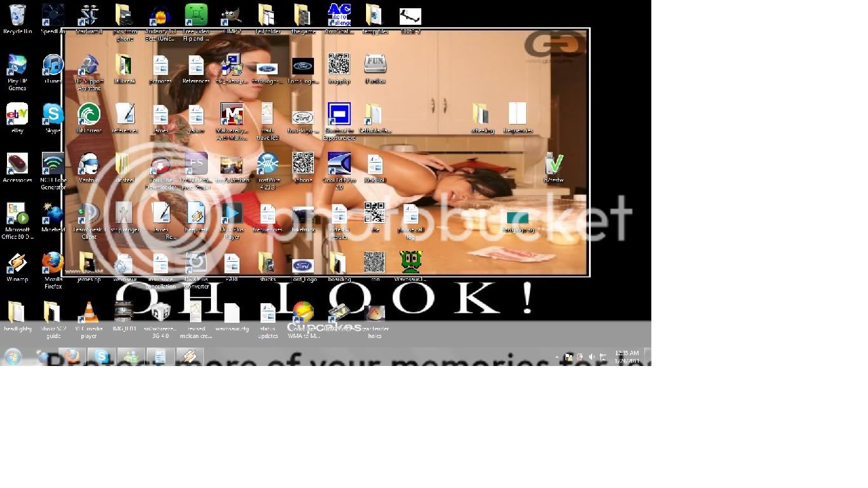Open the Winamp desktop shortcut
Screen dimensions: 868x488
(x=17, y=263)
